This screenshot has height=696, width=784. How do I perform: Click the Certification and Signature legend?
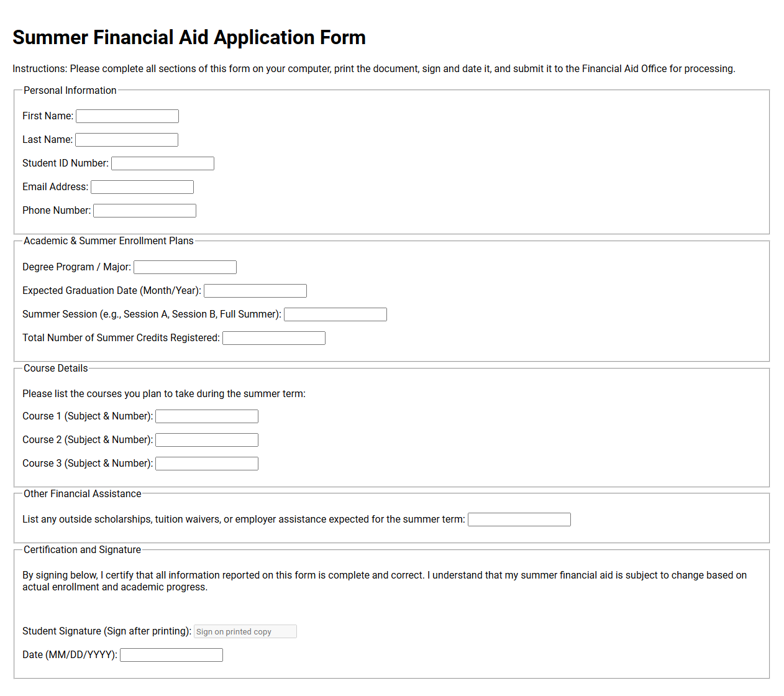[x=83, y=550]
